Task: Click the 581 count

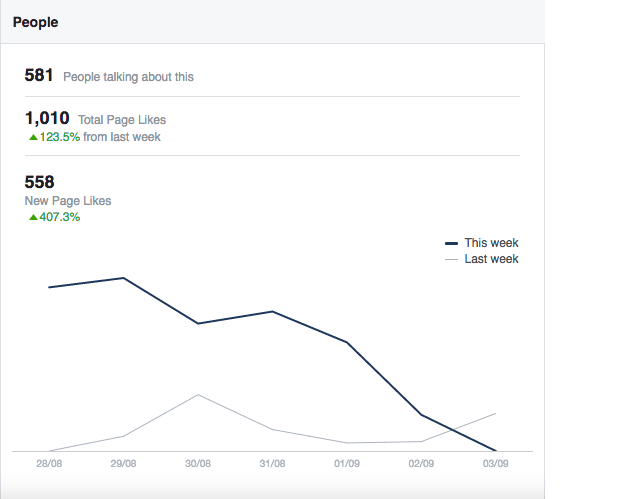Action: click(x=39, y=76)
